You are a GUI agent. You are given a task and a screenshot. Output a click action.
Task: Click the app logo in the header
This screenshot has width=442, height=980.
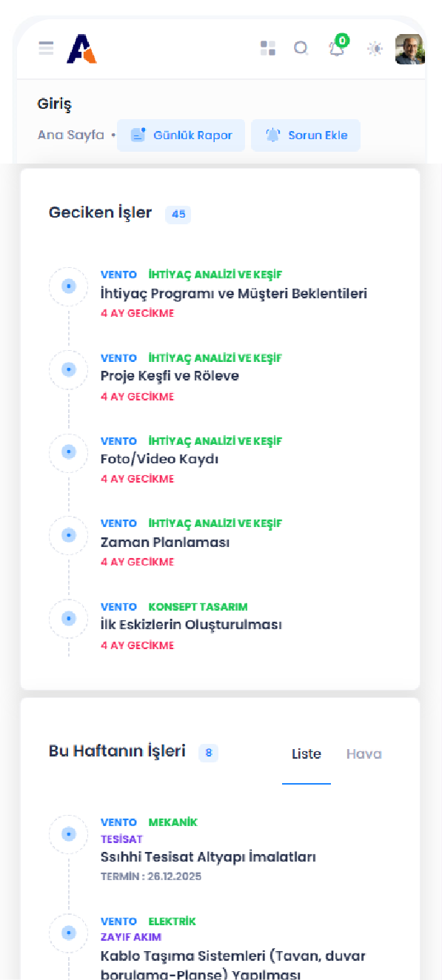(80, 47)
